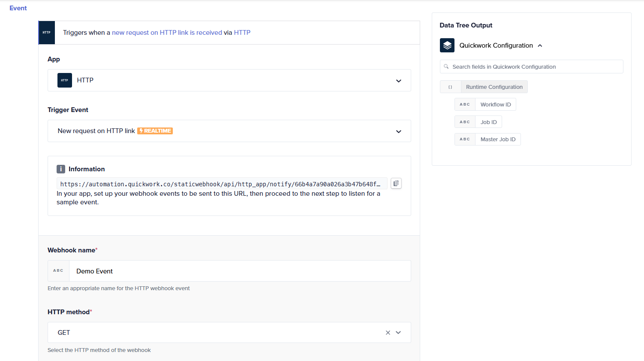The height and width of the screenshot is (361, 644).
Task: Click the Data Tree Output heading
Action: (466, 25)
